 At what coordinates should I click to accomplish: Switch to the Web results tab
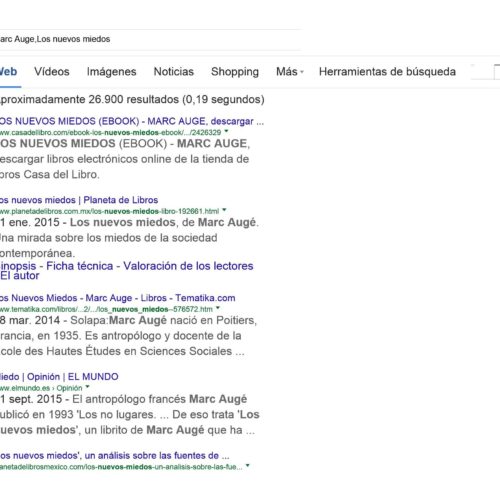click(8, 72)
